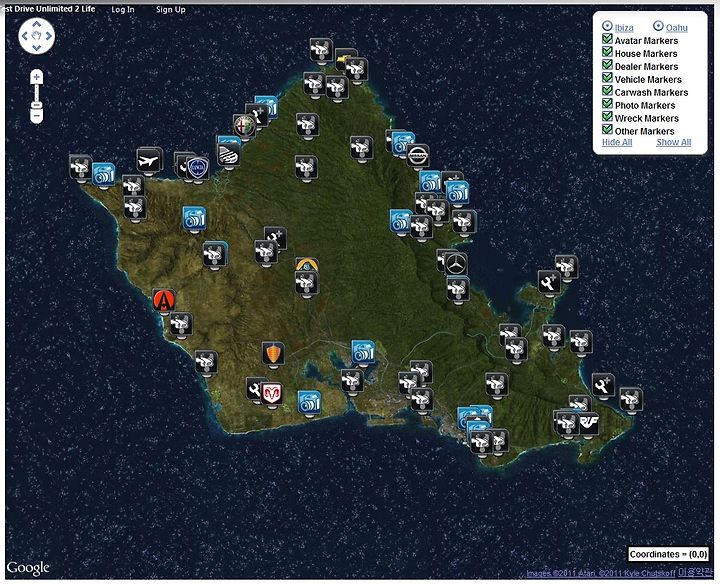Click the Hide All link
Viewport: 720px width, 584px height.
coord(617,142)
